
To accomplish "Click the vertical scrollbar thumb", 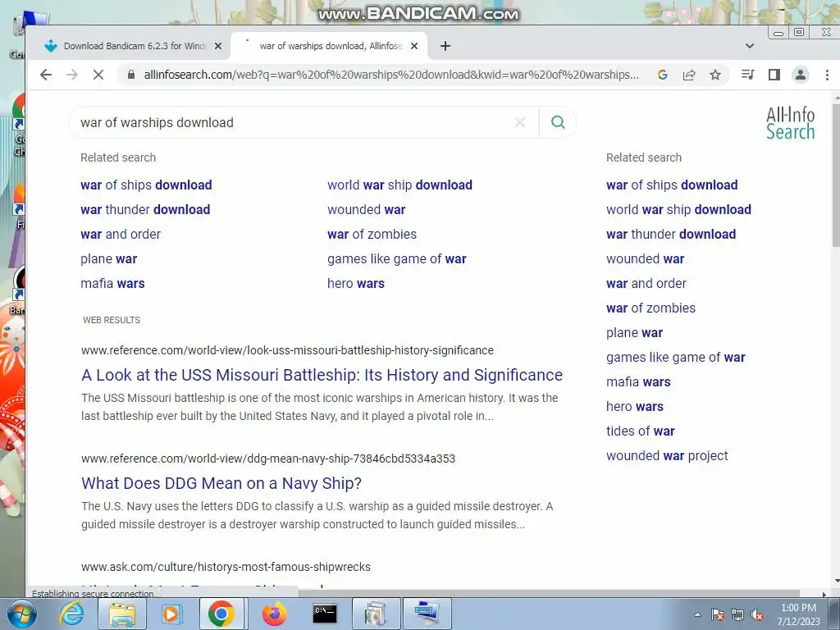I will (x=836, y=177).
